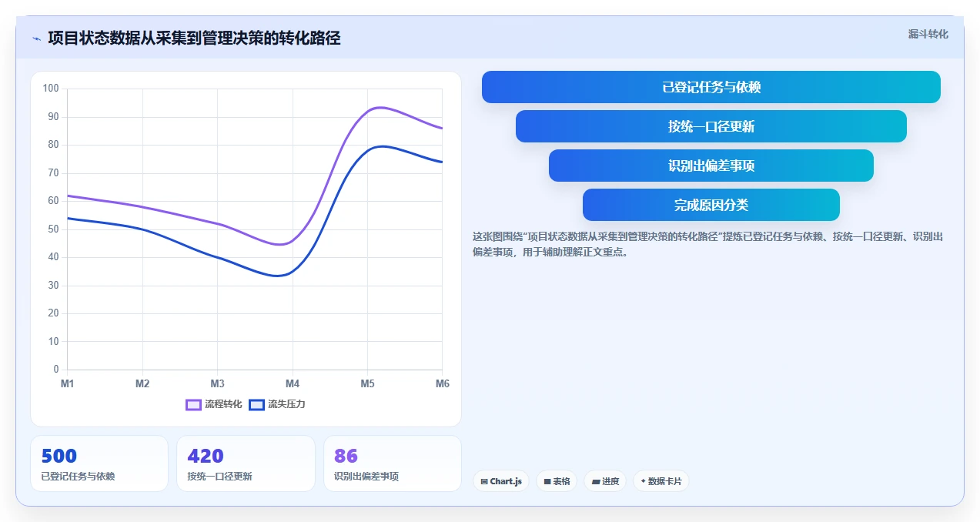Click the 流失压力 legend label
Image resolution: width=980 pixels, height=522 pixels.
click(x=286, y=404)
